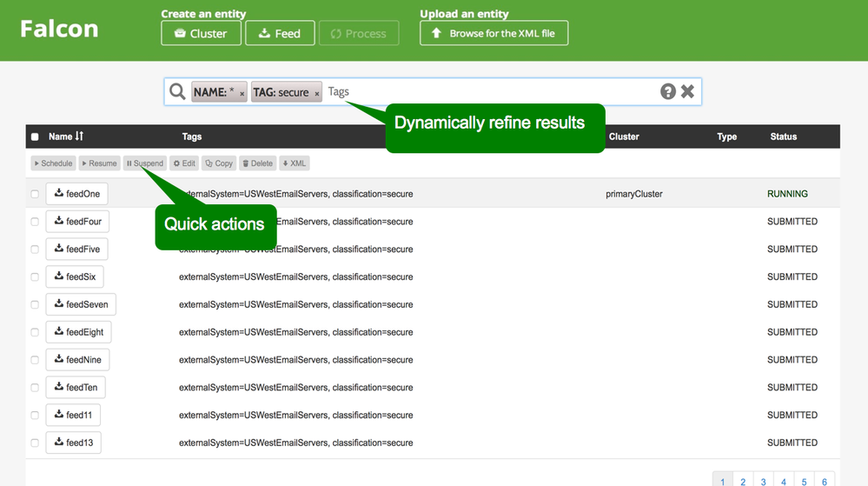Image resolution: width=868 pixels, height=486 pixels.
Task: Go to results page 2
Action: point(743,481)
